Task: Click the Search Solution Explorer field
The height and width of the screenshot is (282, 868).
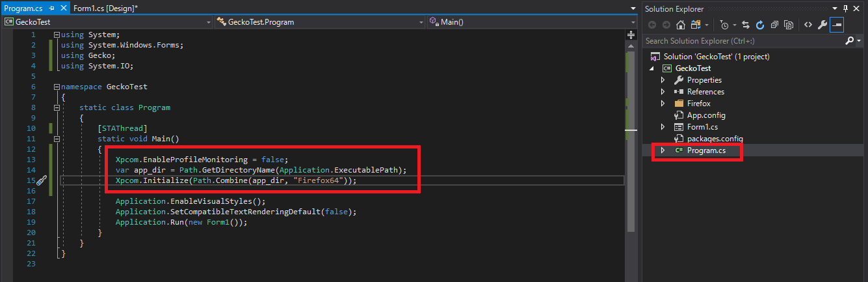Action: [744, 40]
